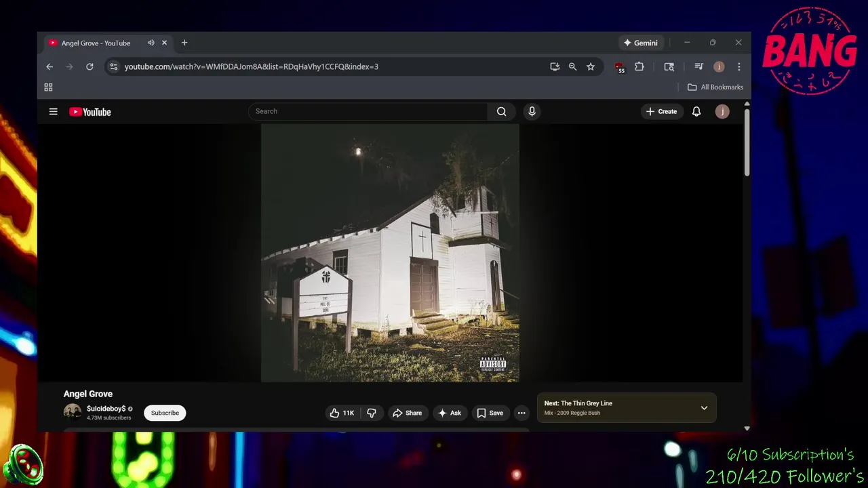Image resolution: width=868 pixels, height=488 pixels.
Task: Like the Angel Grove video
Action: [342, 413]
